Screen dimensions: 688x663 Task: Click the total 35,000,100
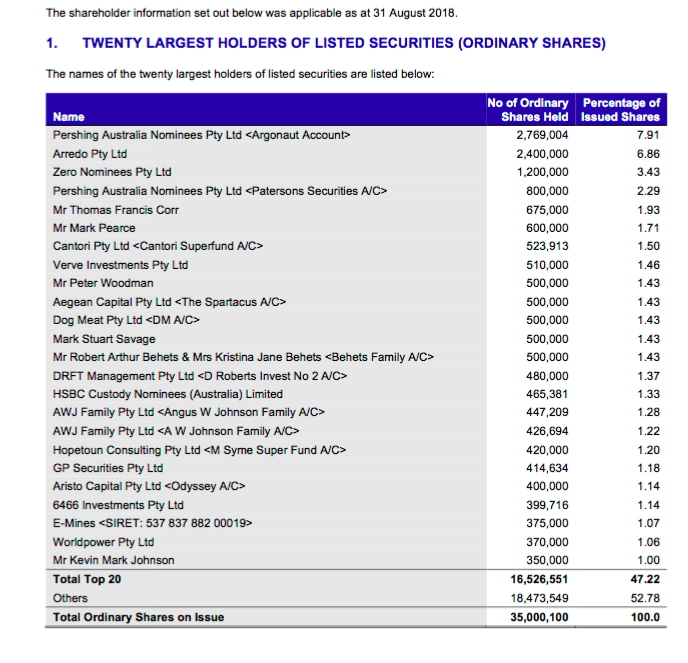click(x=539, y=617)
